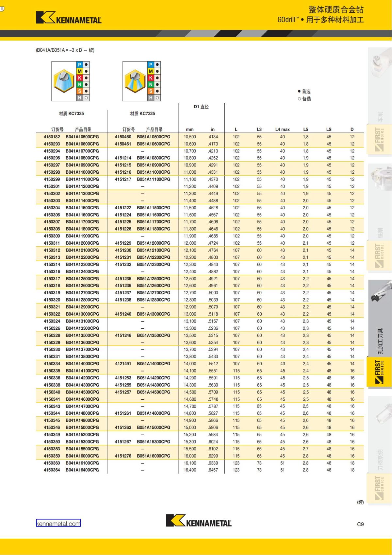The image size is (392, 555).
Task: Click catalog number B041A14000CPG
Action: pyautogui.click(x=82, y=364)
